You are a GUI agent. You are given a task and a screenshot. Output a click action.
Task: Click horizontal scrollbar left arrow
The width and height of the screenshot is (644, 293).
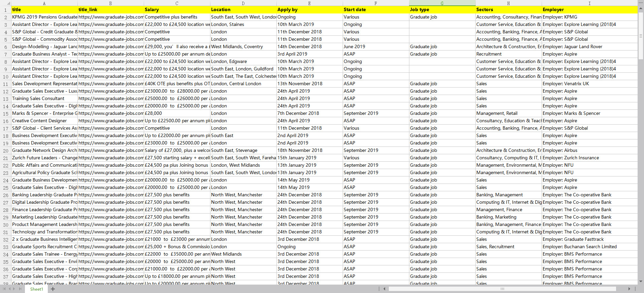(x=384, y=289)
